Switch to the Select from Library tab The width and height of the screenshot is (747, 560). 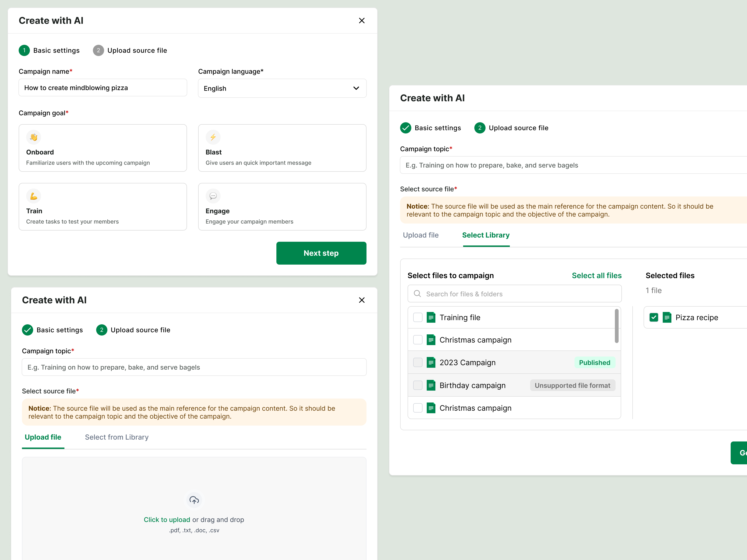[x=117, y=437]
